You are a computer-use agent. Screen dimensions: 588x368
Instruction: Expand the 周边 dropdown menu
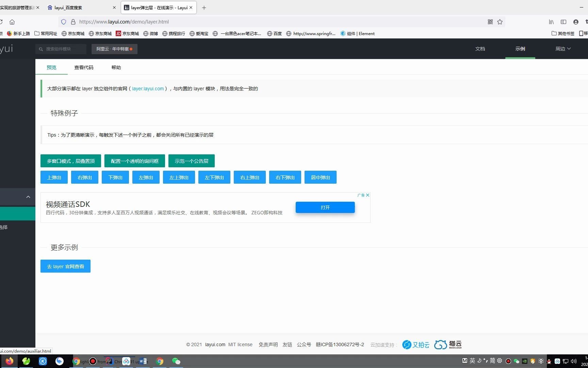[563, 49]
